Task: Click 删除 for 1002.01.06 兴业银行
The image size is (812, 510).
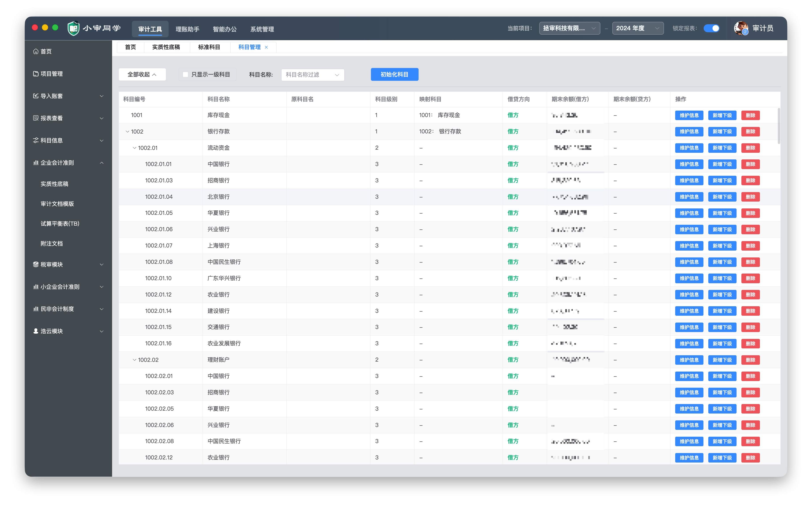Action: click(750, 229)
